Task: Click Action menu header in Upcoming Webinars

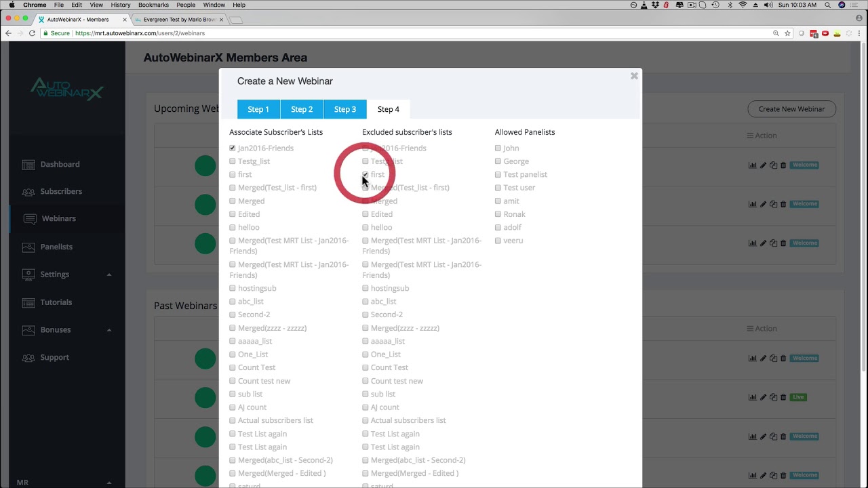Action: (x=762, y=136)
